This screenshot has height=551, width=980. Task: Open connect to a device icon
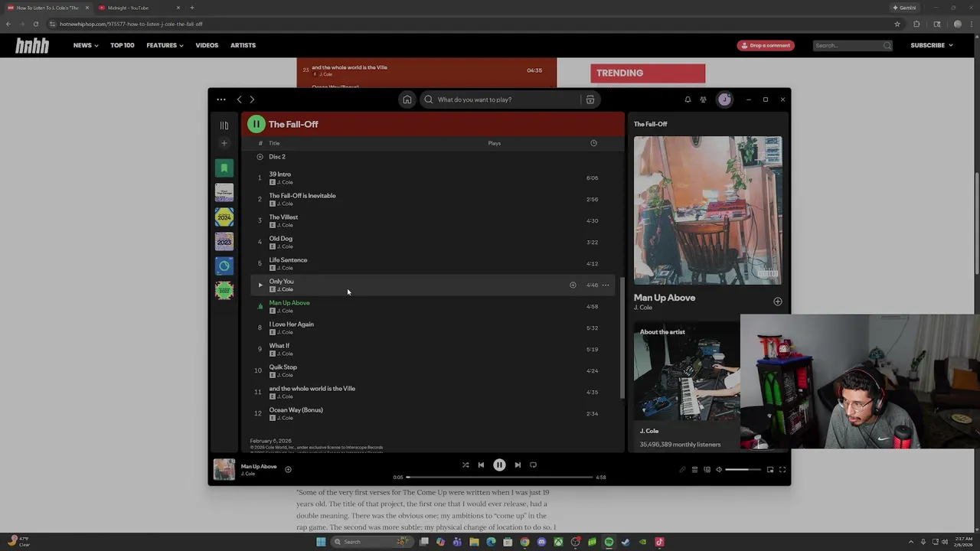pyautogui.click(x=707, y=470)
